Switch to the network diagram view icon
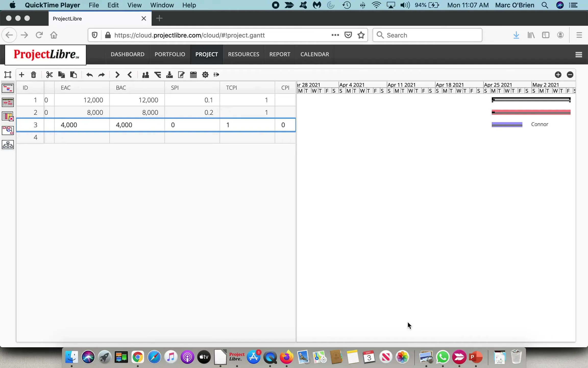Screen dimensions: 588x368 tap(8, 131)
